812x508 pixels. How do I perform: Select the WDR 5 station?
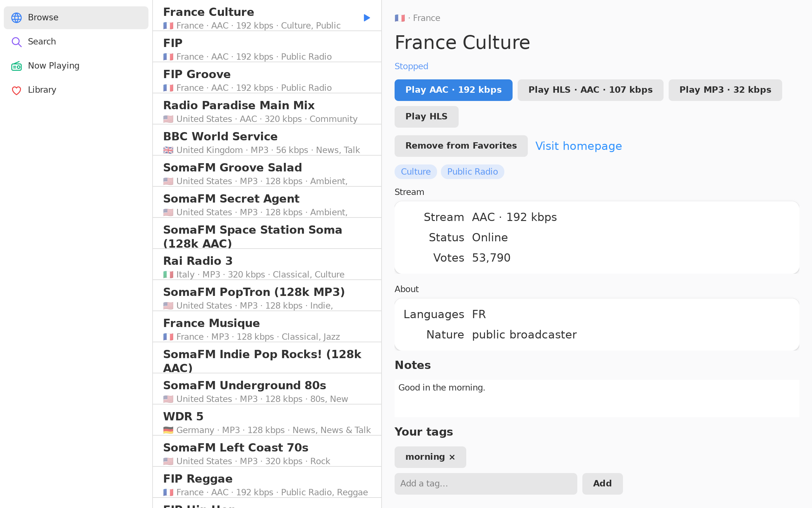click(x=267, y=420)
